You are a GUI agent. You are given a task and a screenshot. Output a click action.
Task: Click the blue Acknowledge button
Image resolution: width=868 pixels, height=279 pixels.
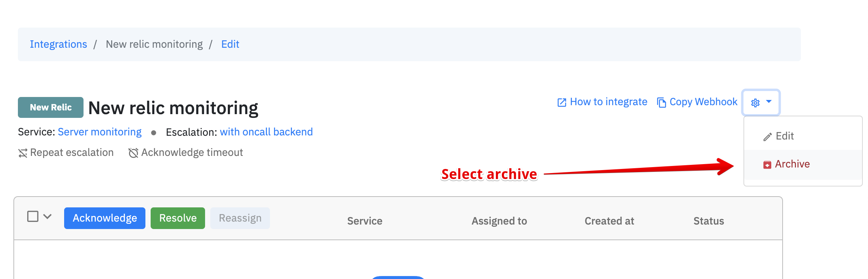pos(105,218)
